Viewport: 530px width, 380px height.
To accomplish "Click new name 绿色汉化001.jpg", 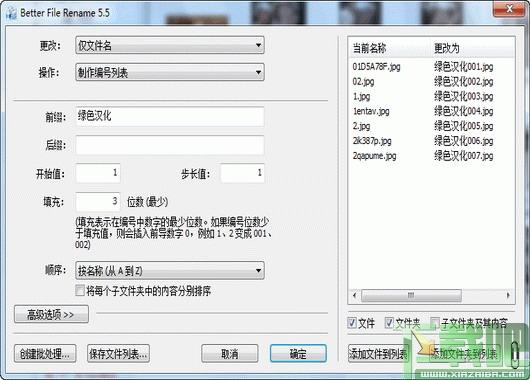I will click(464, 67).
